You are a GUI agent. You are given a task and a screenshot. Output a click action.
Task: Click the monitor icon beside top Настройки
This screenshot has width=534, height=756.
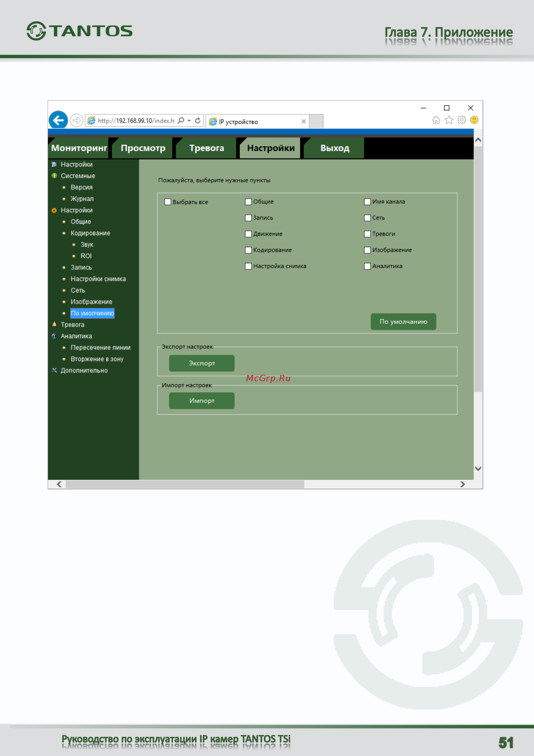click(x=54, y=164)
